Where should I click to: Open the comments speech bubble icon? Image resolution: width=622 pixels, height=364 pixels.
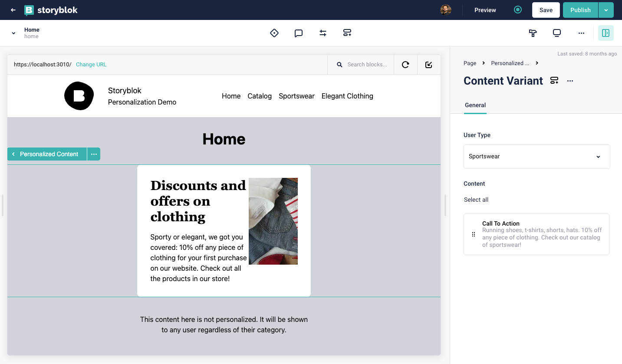(x=299, y=33)
